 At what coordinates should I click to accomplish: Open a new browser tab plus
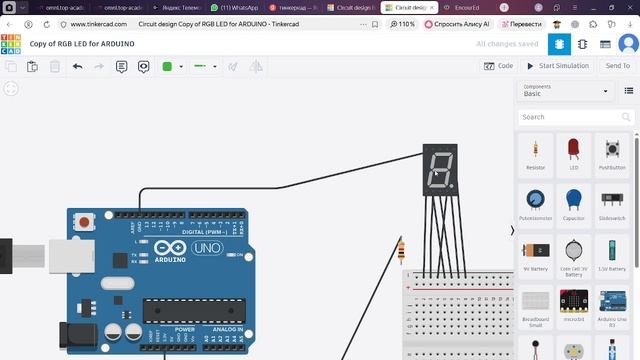(x=504, y=7)
